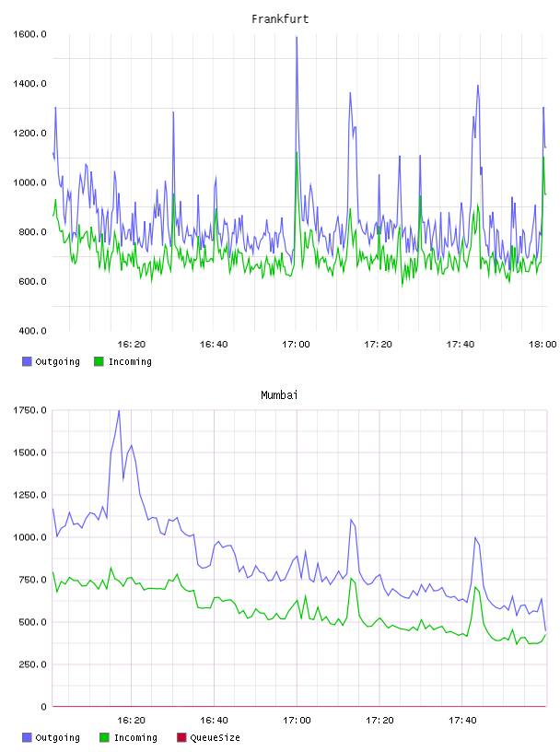Click the 1250.0 y-axis label on Mumbai chart
The image size is (560, 752).
(29, 495)
